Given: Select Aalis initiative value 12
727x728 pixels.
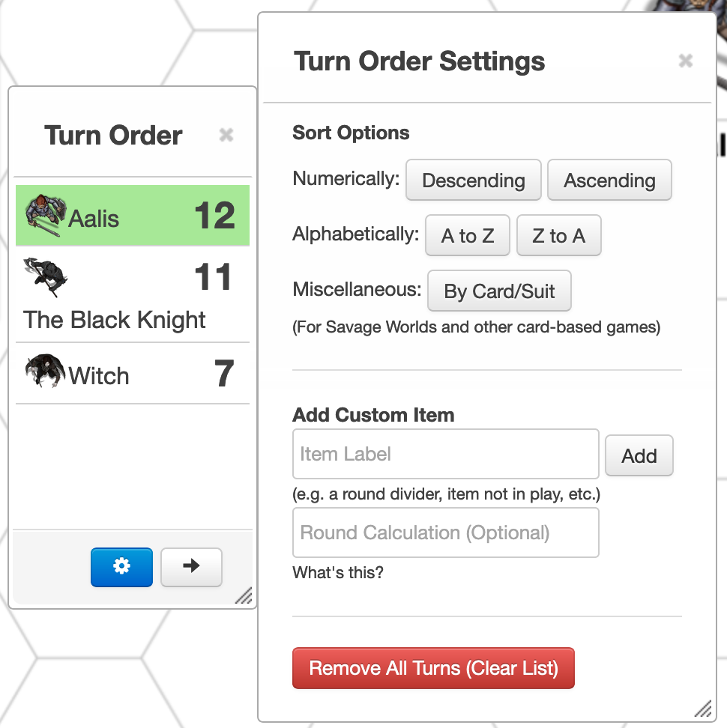Looking at the screenshot, I should click(x=214, y=216).
